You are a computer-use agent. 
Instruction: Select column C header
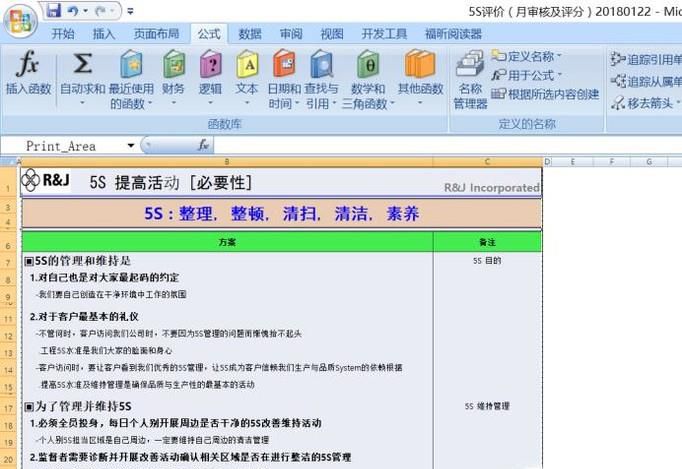487,162
